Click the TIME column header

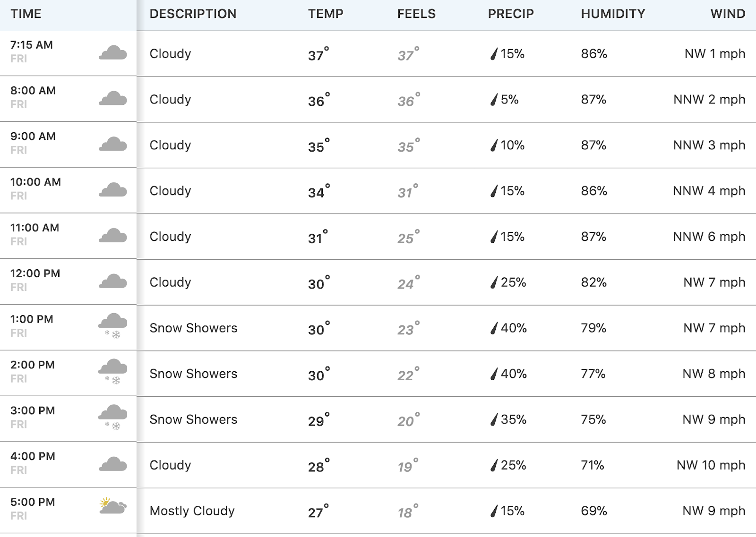26,14
